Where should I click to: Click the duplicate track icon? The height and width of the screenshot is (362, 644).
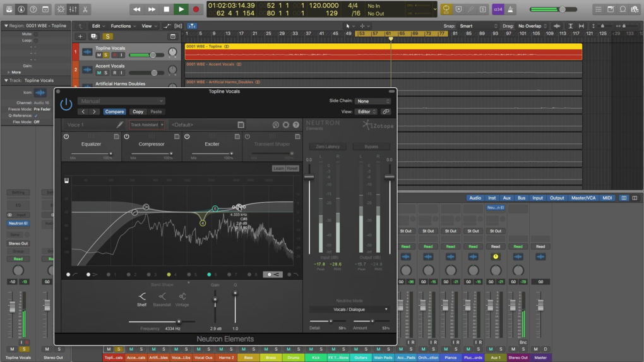(x=93, y=36)
